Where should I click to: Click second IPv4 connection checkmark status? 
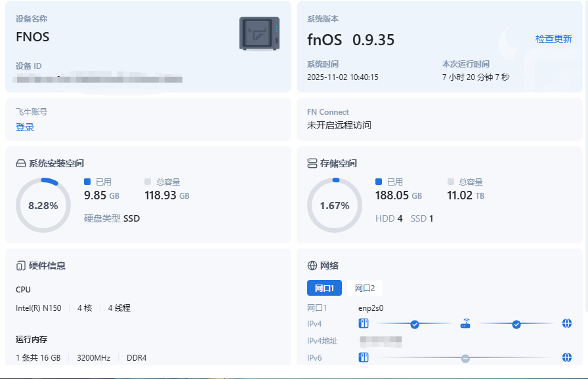pyautogui.click(x=516, y=324)
